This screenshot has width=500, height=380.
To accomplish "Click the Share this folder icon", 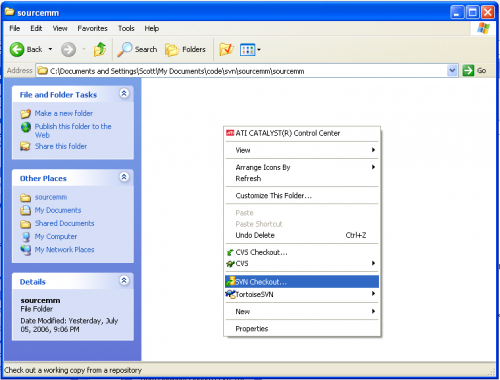I will click(x=25, y=146).
